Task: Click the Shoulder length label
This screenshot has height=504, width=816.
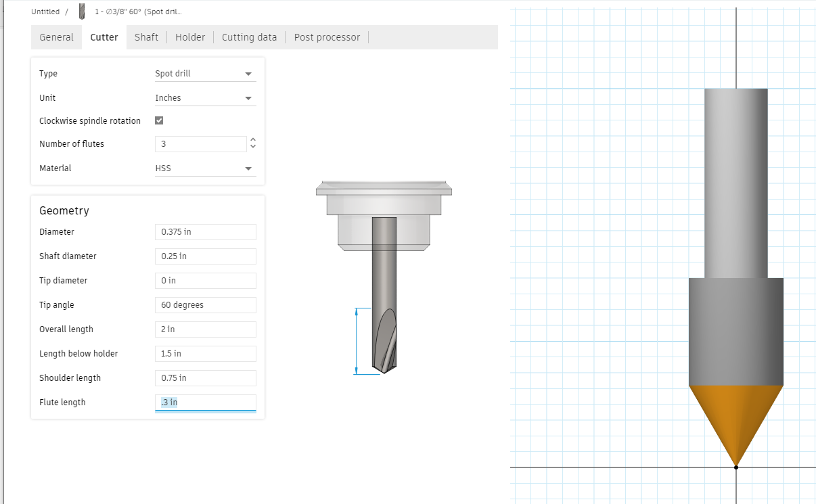Action: [70, 378]
